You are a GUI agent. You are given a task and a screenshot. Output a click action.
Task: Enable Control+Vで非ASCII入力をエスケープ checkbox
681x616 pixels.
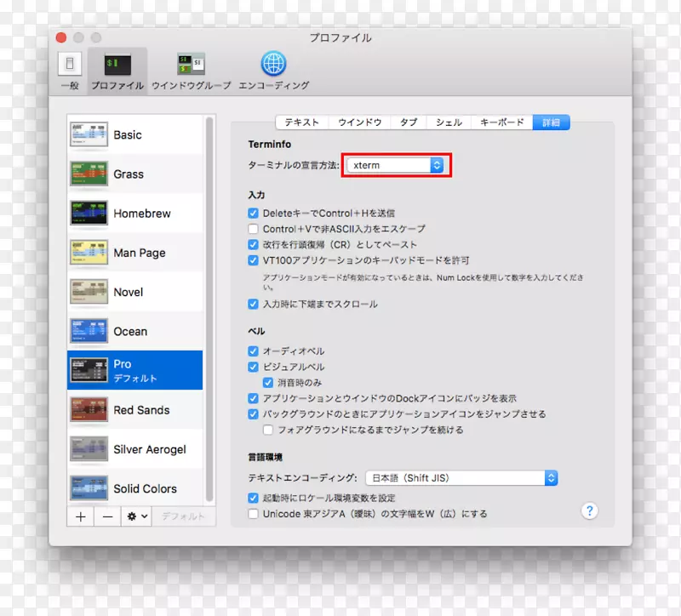point(253,229)
